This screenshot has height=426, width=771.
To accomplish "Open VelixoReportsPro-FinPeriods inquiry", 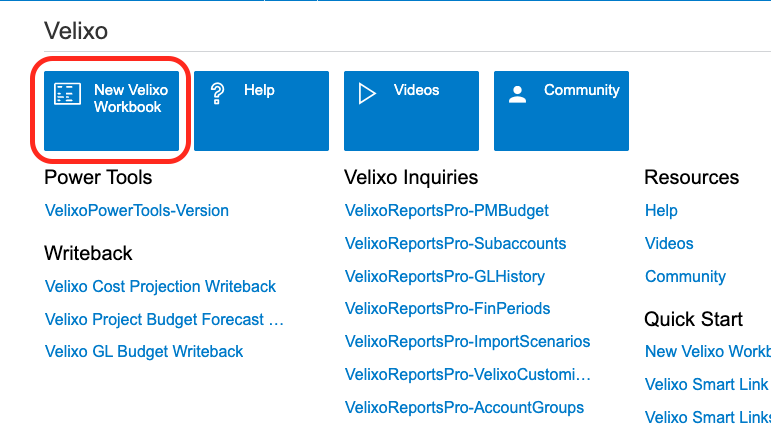I will tap(447, 308).
